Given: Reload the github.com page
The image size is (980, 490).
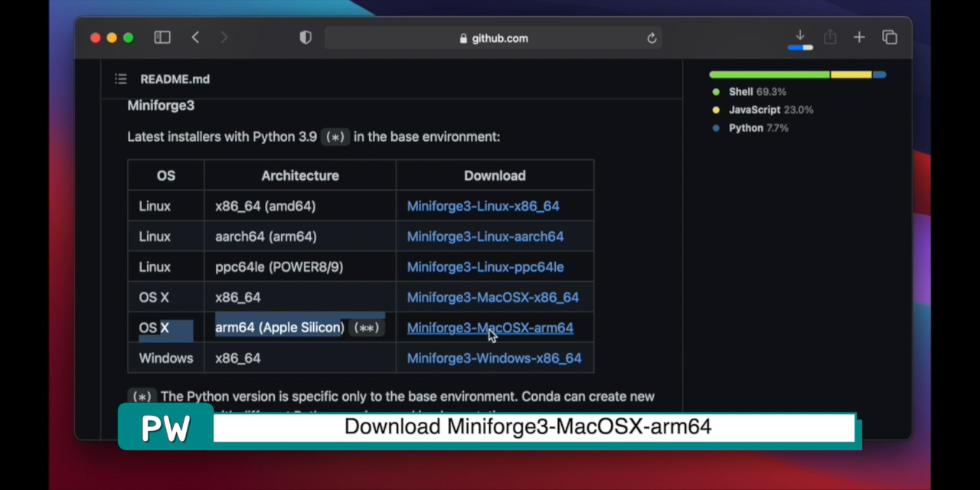Looking at the screenshot, I should point(652,38).
